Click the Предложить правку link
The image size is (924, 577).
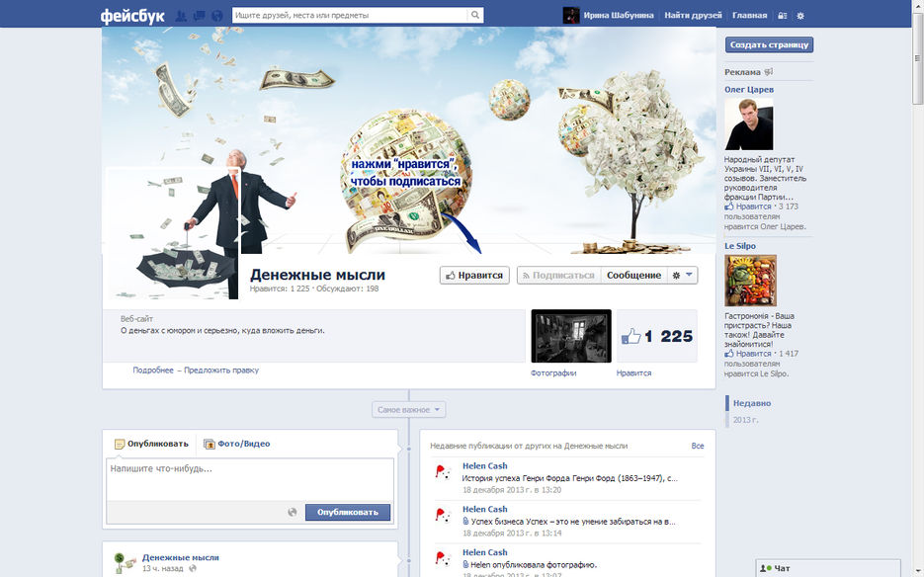click(221, 371)
